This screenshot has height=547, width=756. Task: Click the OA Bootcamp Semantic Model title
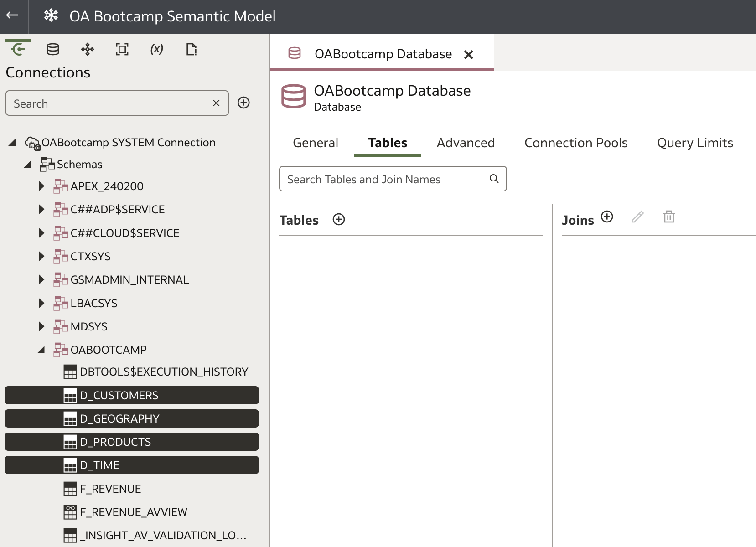coord(172,16)
